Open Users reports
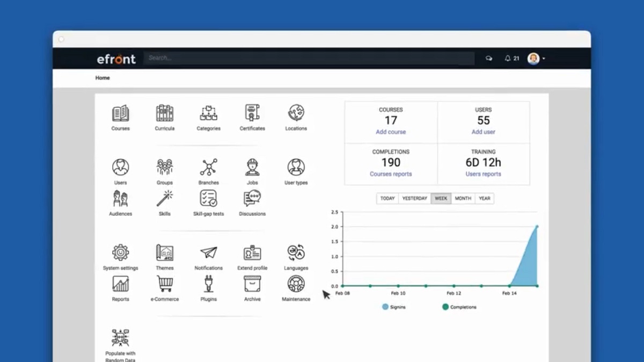The height and width of the screenshot is (362, 644). [483, 173]
